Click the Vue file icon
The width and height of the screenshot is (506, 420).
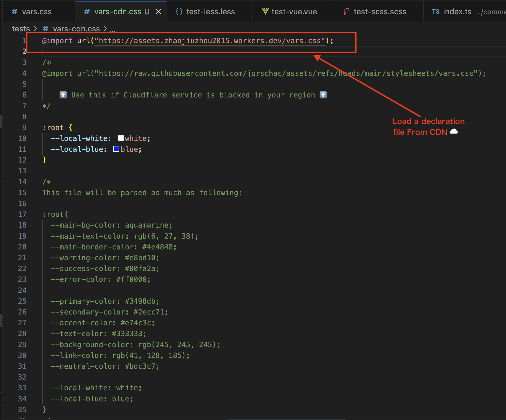click(265, 11)
